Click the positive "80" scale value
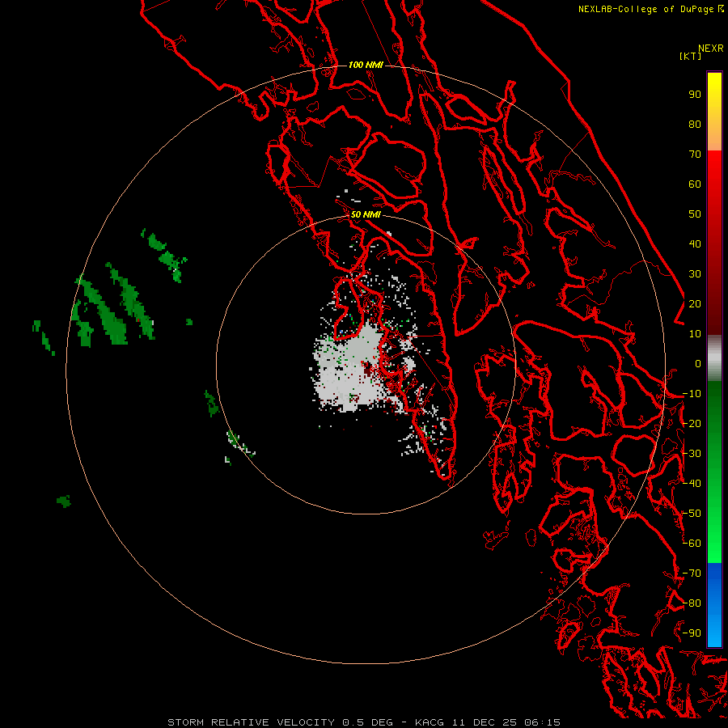 [695, 125]
